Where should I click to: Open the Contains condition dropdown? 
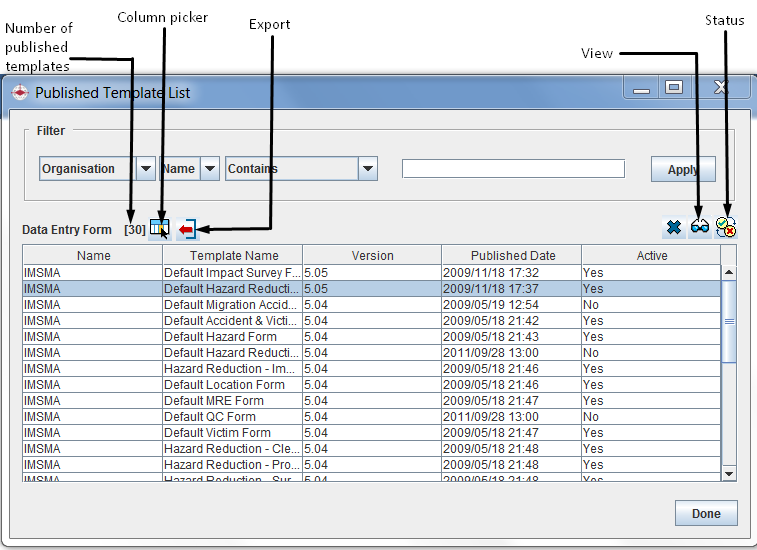pyautogui.click(x=368, y=169)
